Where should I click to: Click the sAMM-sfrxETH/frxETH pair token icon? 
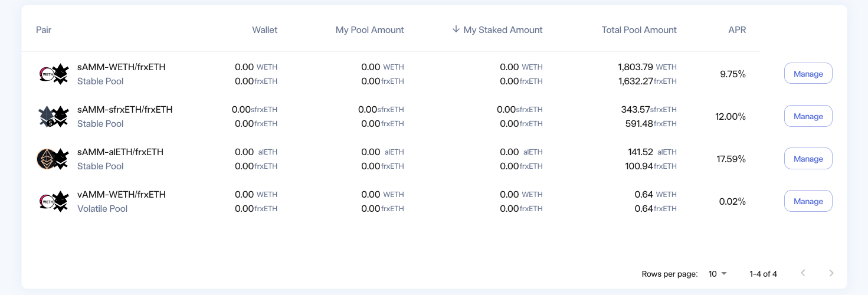pyautogui.click(x=54, y=117)
